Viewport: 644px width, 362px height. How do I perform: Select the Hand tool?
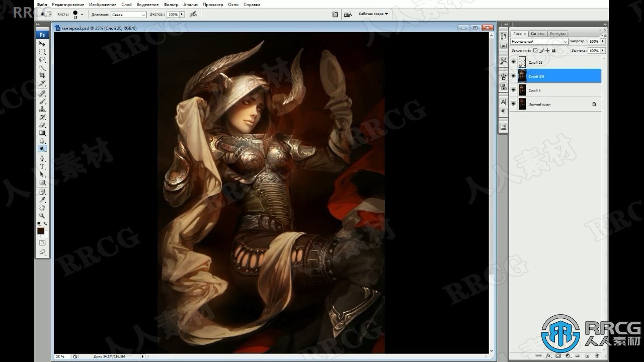(42, 207)
